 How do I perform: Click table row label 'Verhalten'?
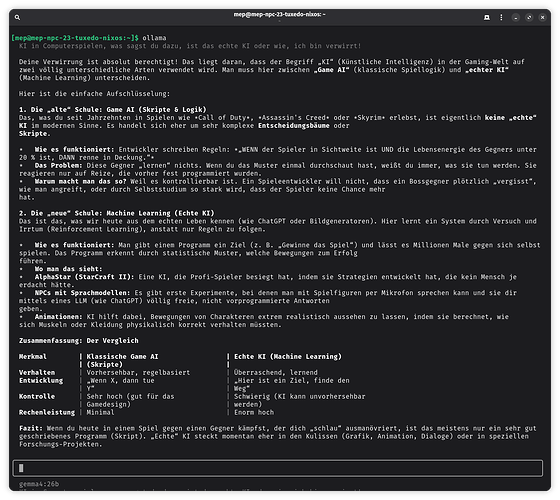coord(37,372)
